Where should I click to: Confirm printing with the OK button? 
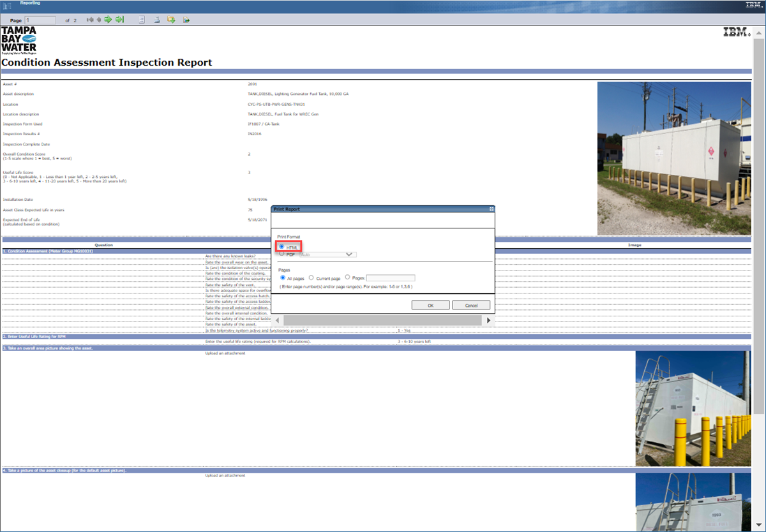[430, 305]
